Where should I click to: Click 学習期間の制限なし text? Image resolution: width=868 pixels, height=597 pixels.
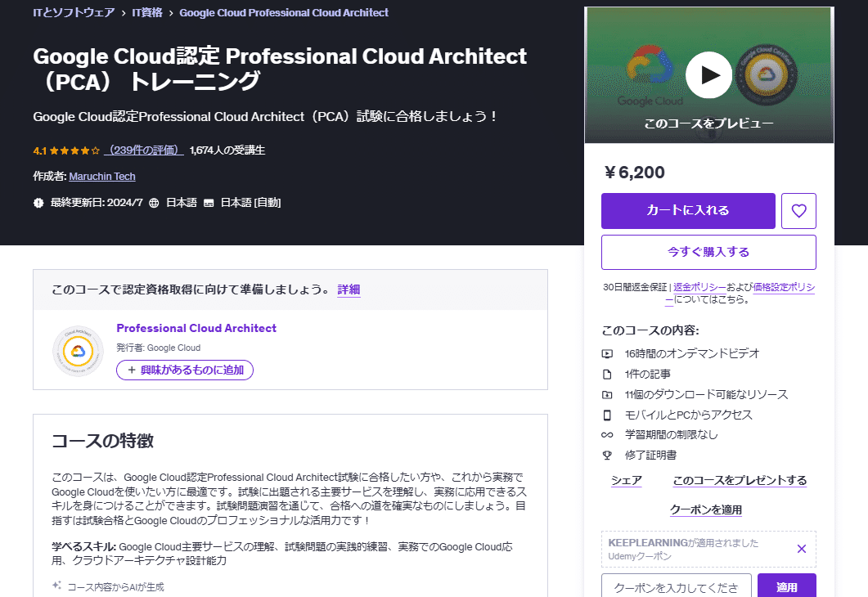[672, 435]
